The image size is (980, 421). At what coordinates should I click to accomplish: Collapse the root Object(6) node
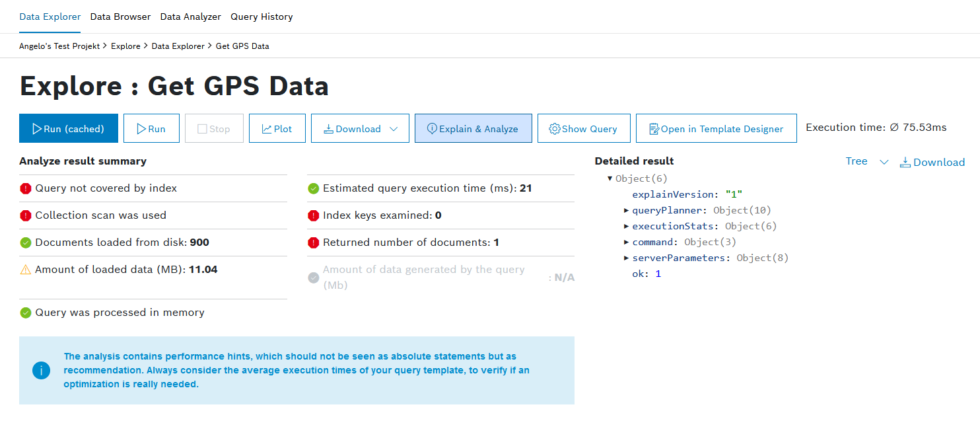[610, 178]
